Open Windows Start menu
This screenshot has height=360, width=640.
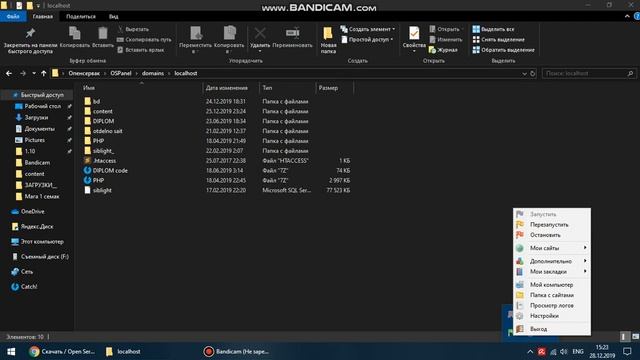pyautogui.click(x=11, y=351)
